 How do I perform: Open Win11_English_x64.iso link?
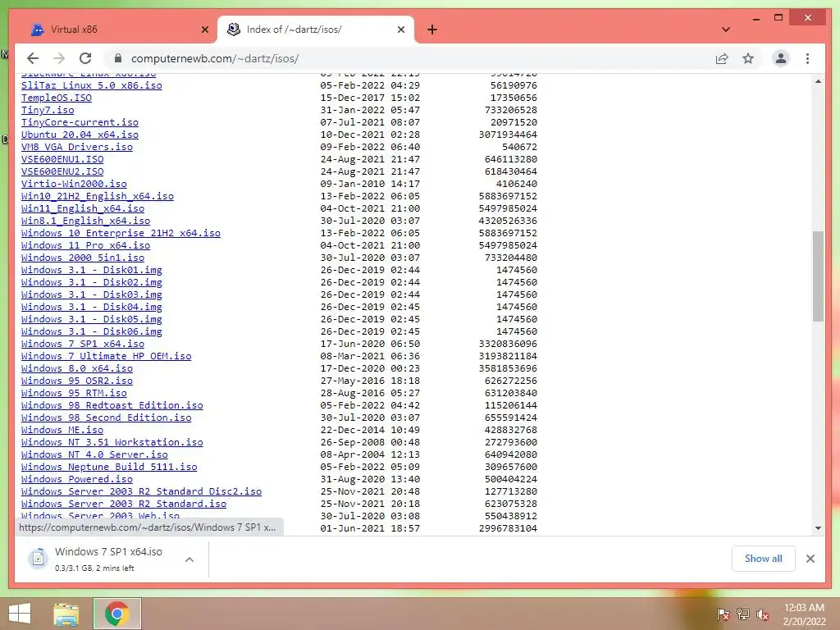(x=83, y=208)
